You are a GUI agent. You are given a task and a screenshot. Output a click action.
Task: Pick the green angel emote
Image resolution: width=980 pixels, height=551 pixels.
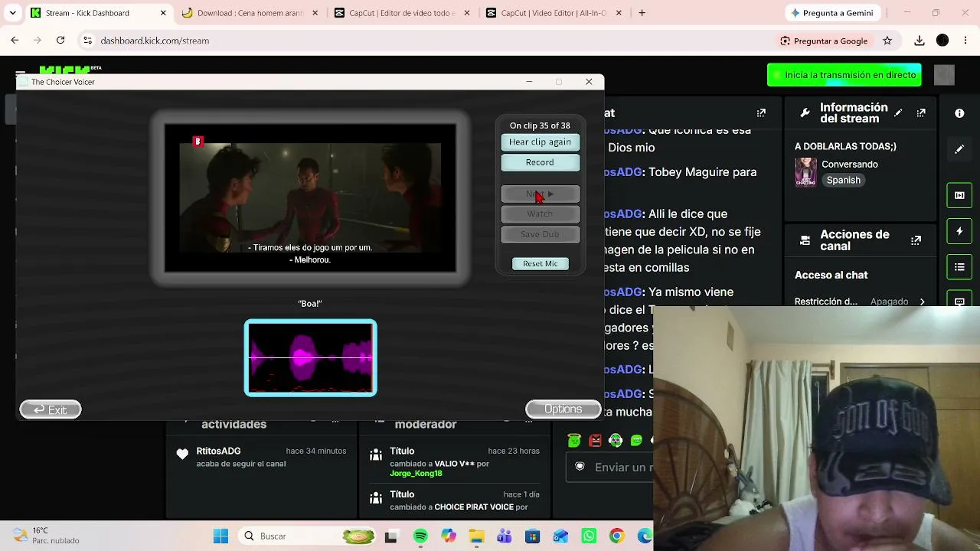(574, 440)
